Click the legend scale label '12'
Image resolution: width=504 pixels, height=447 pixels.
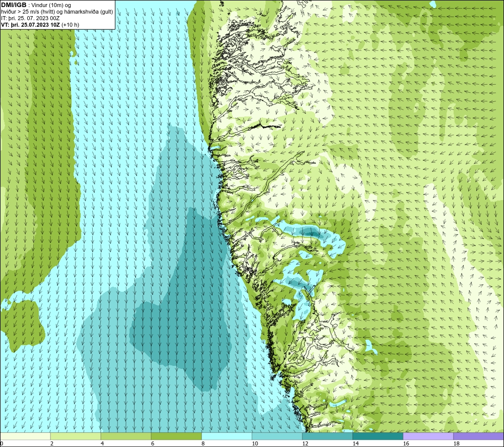[305, 444]
